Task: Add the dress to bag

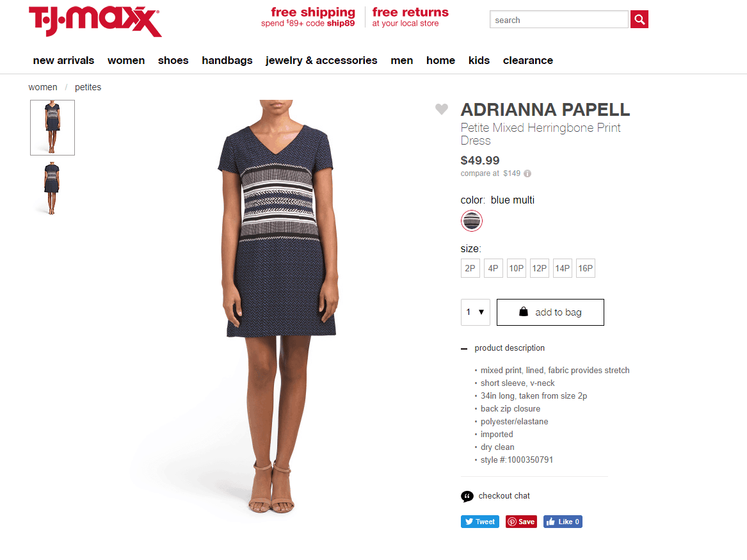Action: 550,312
